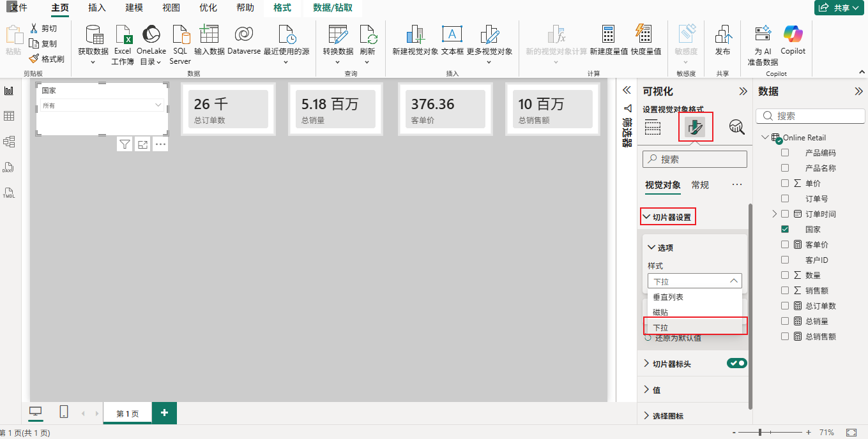
Task: Check the 产品编码 field checkbox
Action: point(785,153)
